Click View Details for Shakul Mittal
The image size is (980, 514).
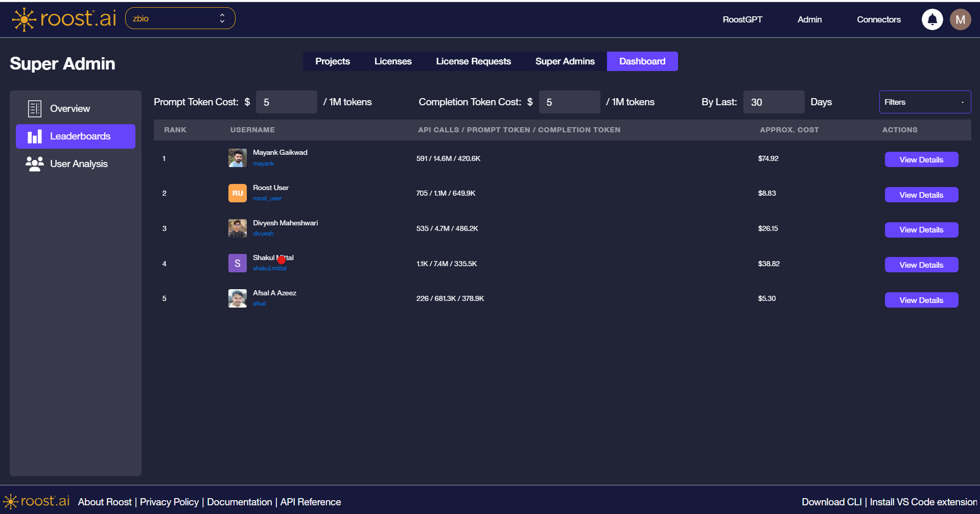coord(921,264)
